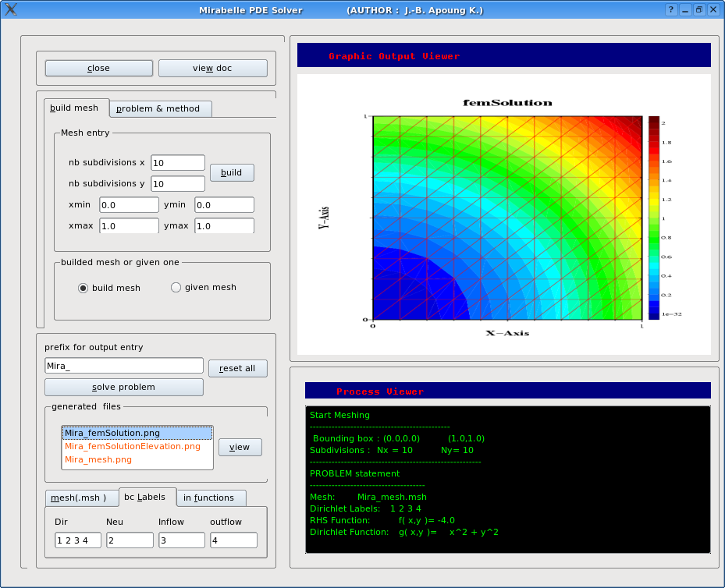This screenshot has height=588, width=725.
Task: Choose the given mesh radio option
Action: coord(176,287)
